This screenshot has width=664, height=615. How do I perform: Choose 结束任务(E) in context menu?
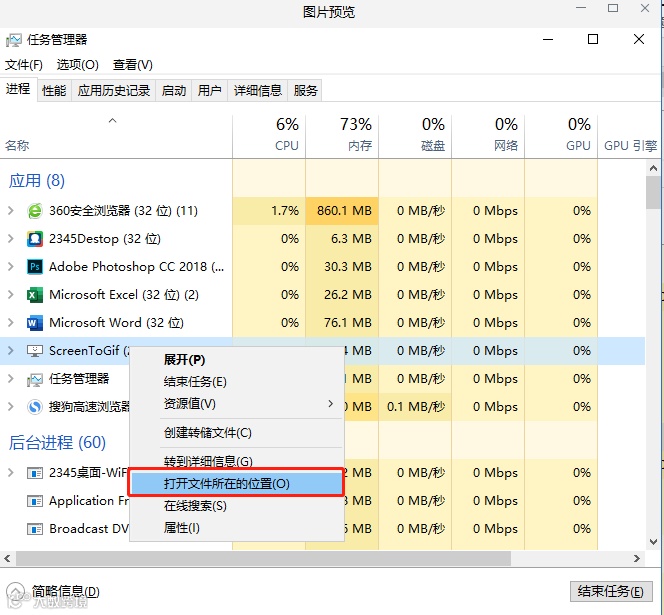tap(237, 382)
